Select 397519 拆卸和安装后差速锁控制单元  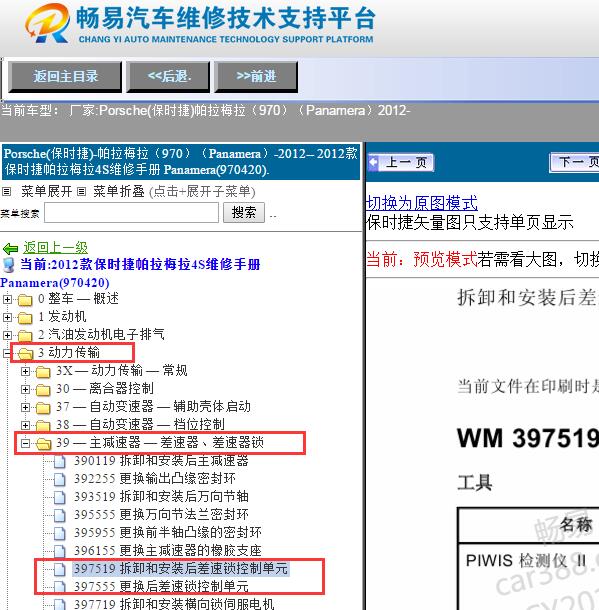(181, 569)
